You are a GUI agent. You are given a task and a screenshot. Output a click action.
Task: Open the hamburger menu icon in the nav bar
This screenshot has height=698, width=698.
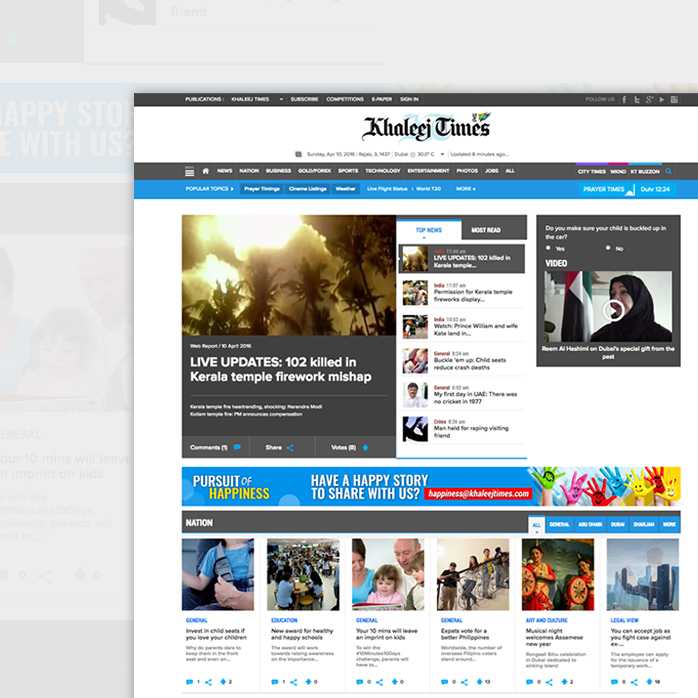point(190,171)
